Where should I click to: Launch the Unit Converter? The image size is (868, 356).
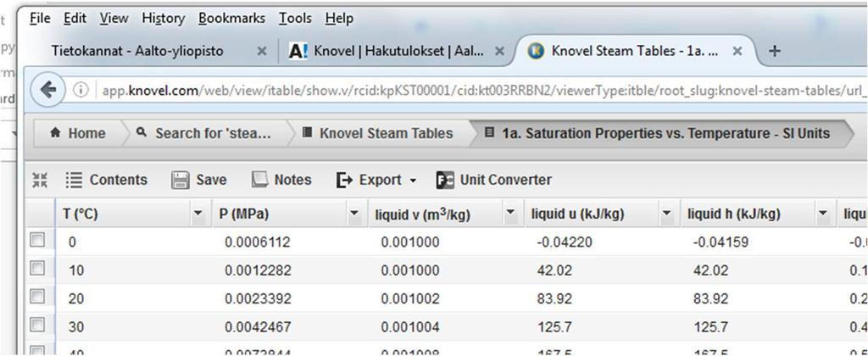(x=494, y=180)
